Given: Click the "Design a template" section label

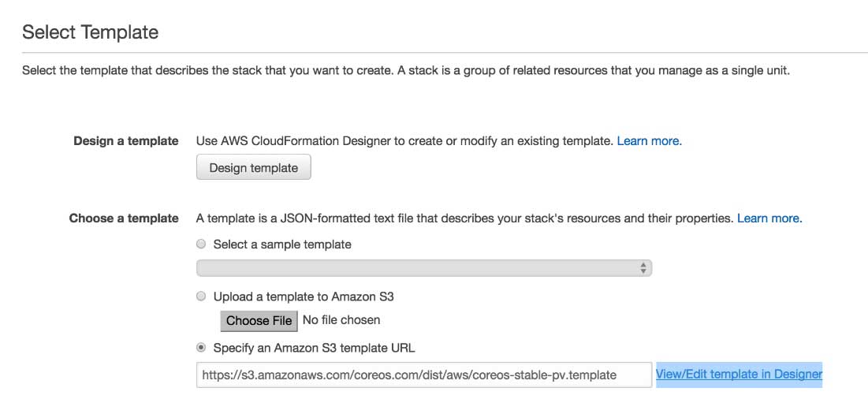Looking at the screenshot, I should (126, 141).
